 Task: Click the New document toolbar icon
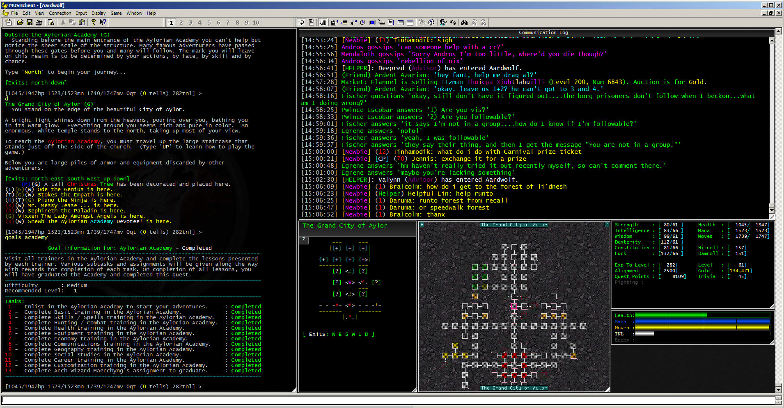click(8, 22)
